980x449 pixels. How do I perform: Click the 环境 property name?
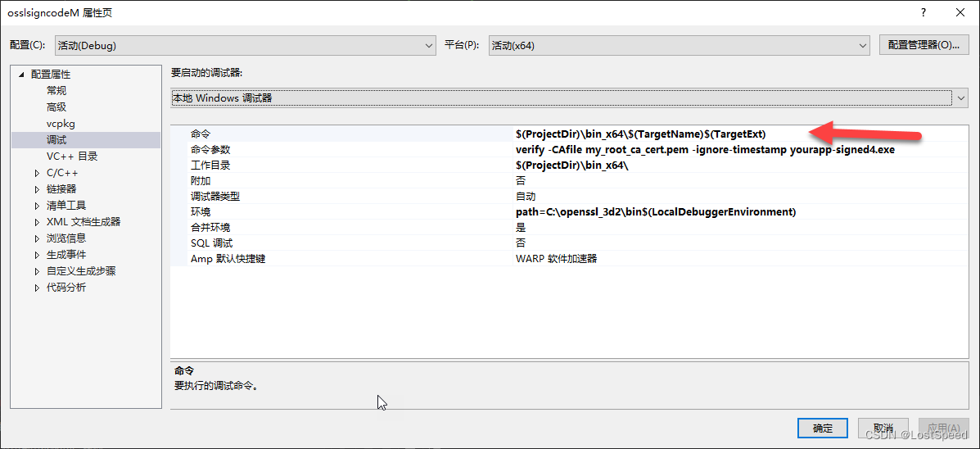(x=201, y=212)
